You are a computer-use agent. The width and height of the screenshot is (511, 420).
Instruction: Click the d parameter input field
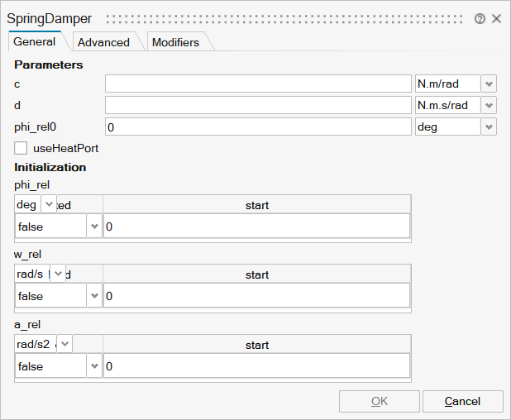pyautogui.click(x=258, y=105)
